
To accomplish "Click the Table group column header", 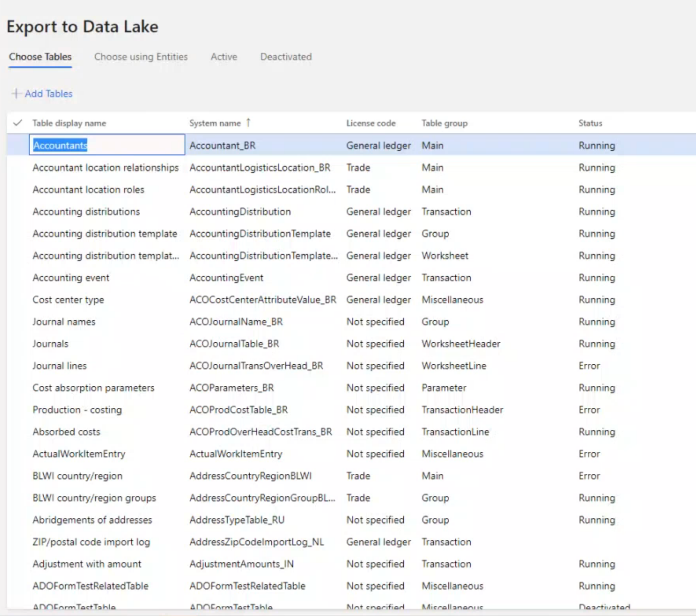I will tap(444, 123).
